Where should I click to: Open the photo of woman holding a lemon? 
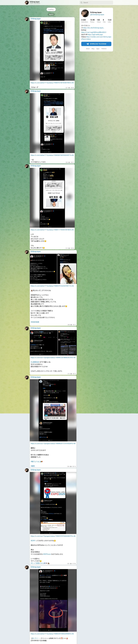pyautogui.click(x=67, y=269)
